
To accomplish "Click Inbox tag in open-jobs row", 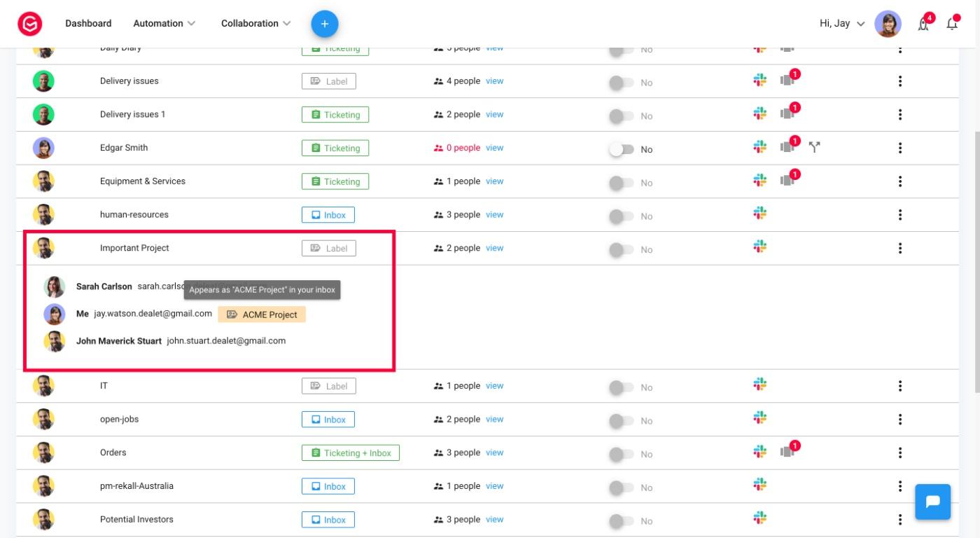I will 328,420.
